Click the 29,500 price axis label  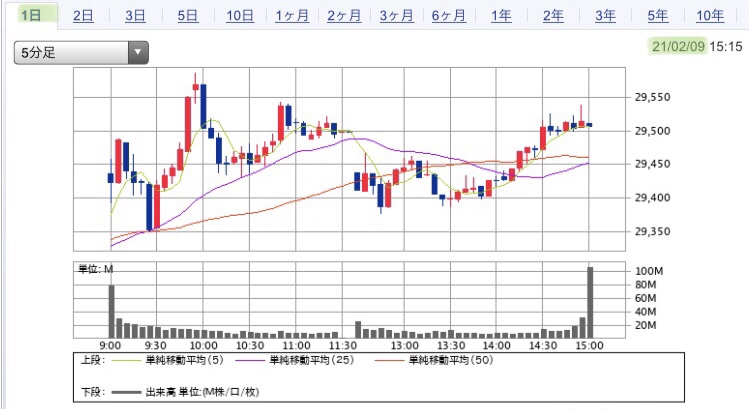[652, 131]
